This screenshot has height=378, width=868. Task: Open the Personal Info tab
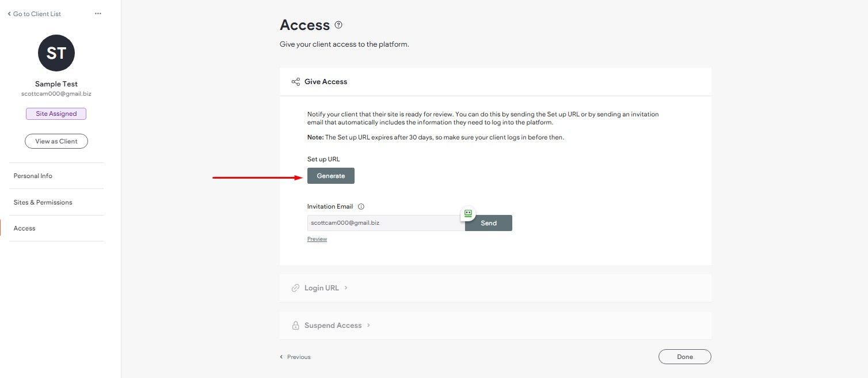pyautogui.click(x=56, y=176)
